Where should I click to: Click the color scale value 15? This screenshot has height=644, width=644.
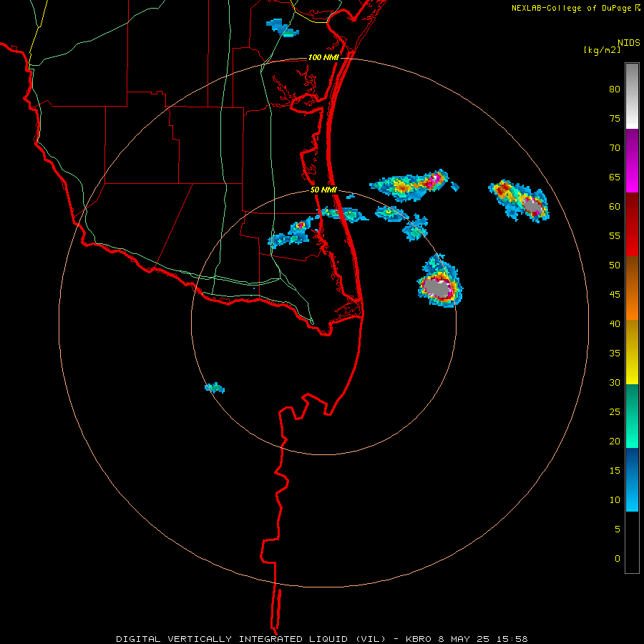pos(615,470)
